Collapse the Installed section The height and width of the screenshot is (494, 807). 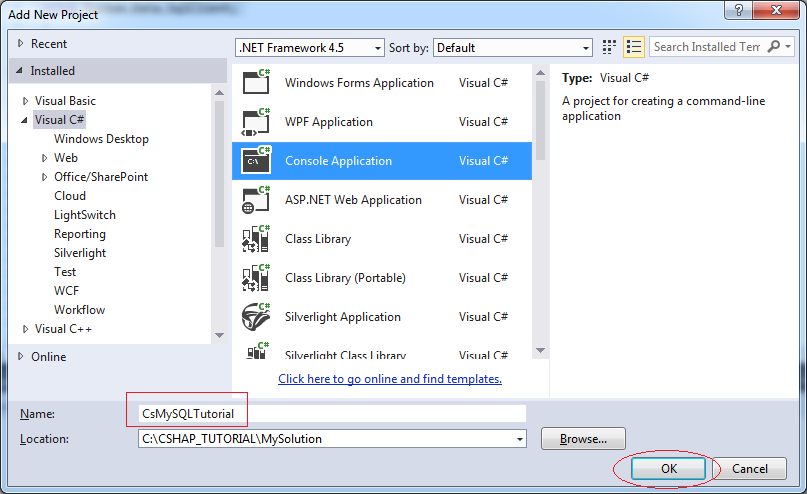click(x=20, y=70)
